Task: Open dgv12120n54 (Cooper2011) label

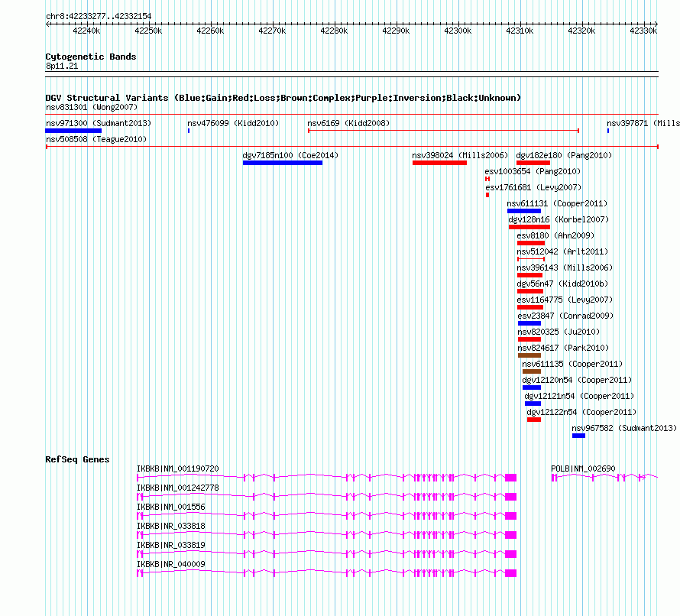Action: 577,380
